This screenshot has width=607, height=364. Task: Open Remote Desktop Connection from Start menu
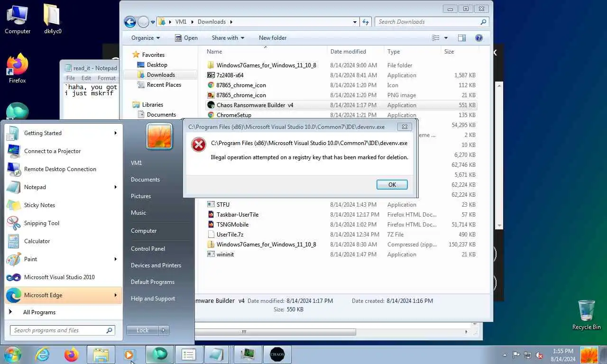point(64,169)
